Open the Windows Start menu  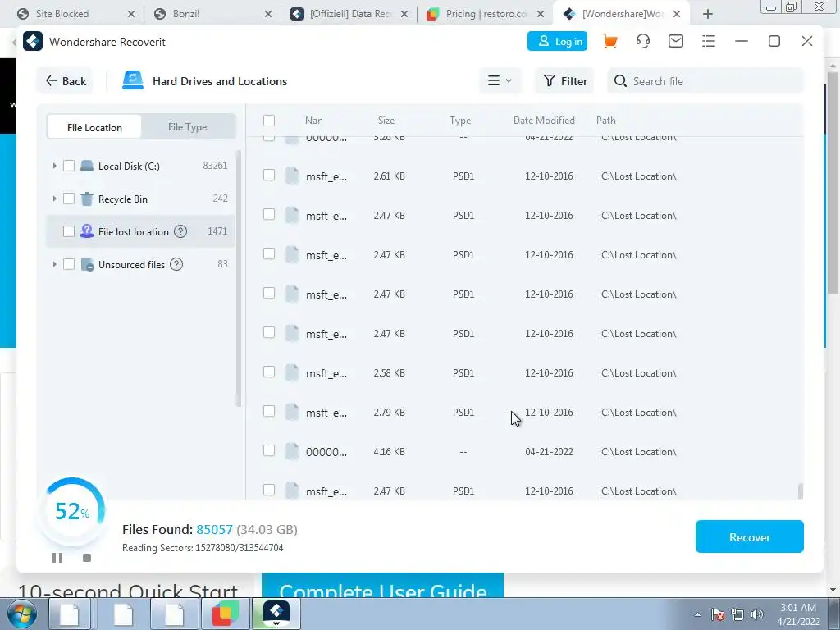click(x=22, y=614)
